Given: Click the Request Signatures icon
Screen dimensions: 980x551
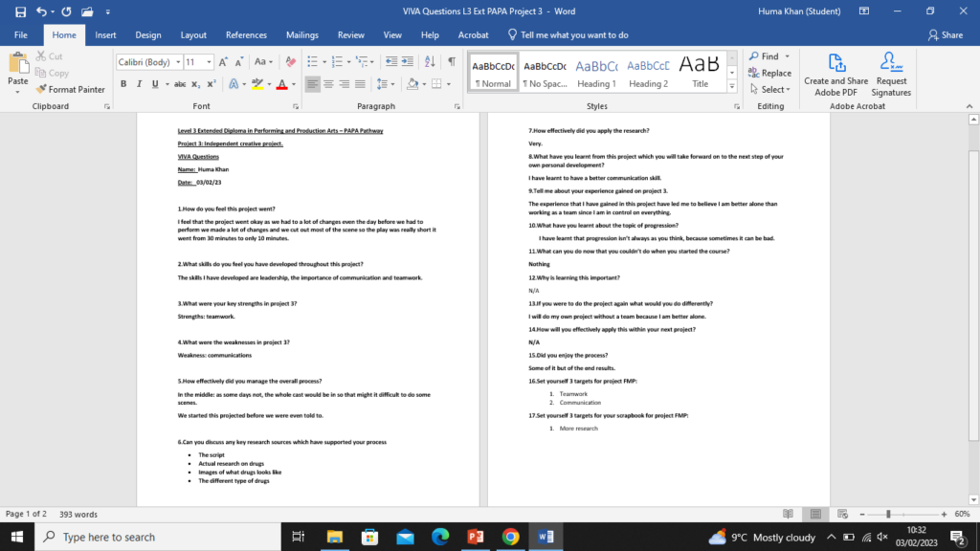Looking at the screenshot, I should [891, 75].
